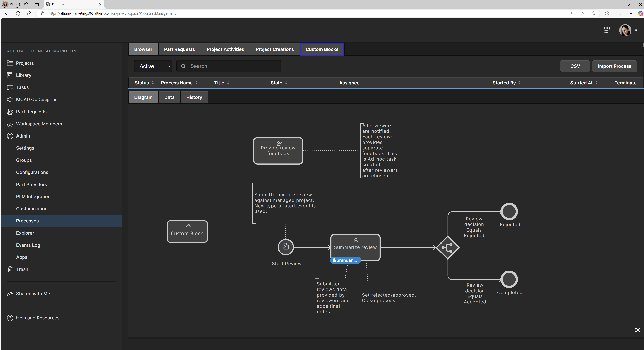Sort by the Started At column arrows
The width and height of the screenshot is (644, 350).
(597, 83)
